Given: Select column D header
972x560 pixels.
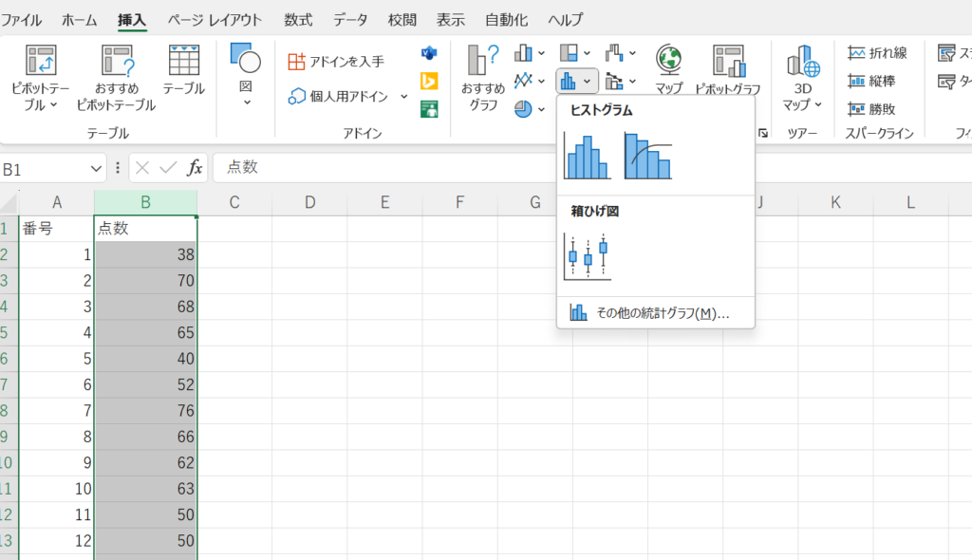Looking at the screenshot, I should [309, 202].
